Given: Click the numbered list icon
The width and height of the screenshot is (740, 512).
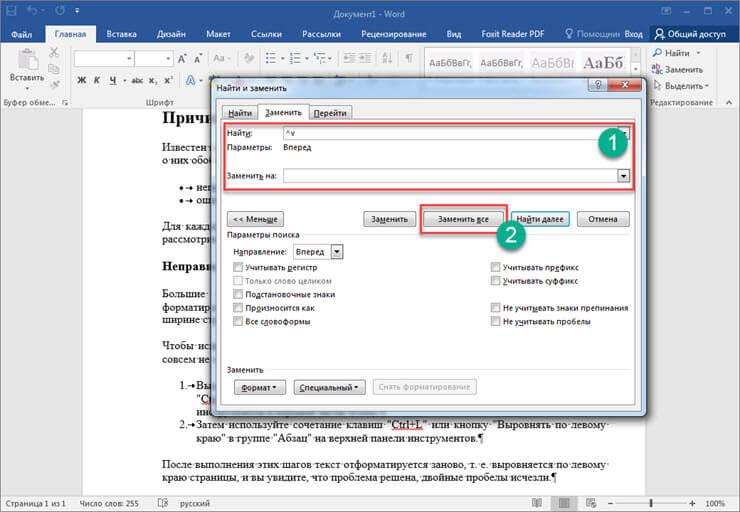Looking at the screenshot, I should pyautogui.click(x=295, y=59).
